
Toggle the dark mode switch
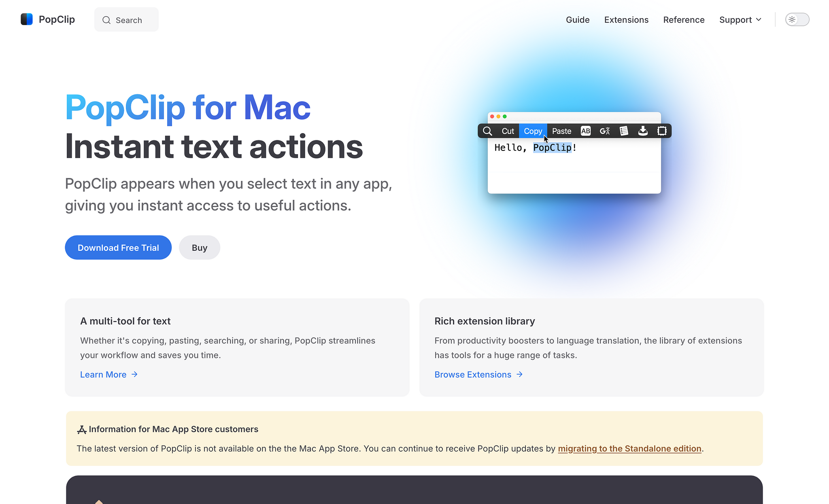797,19
